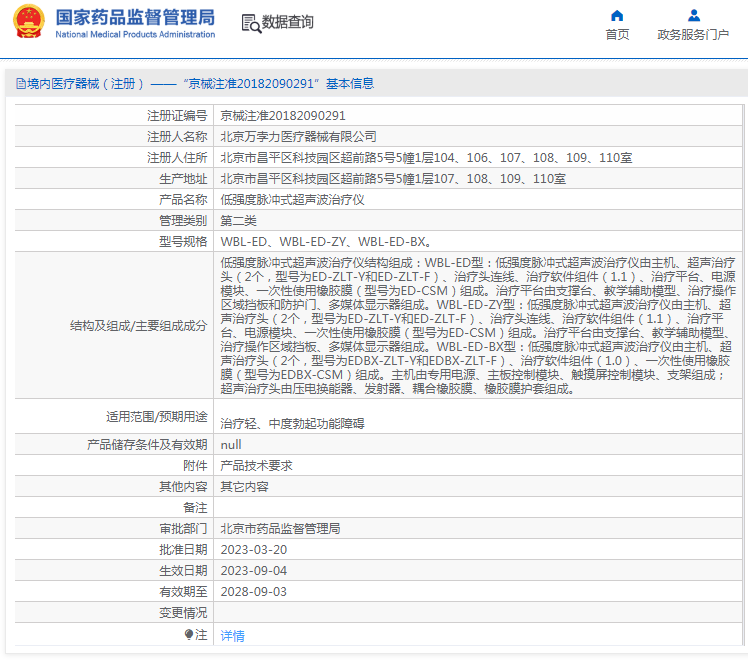This screenshot has height=660, width=748.
Task: Click the 产品储存条件及有效期 label
Action: pyautogui.click(x=147, y=445)
